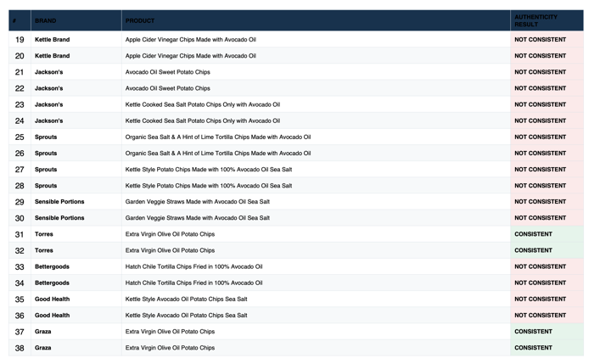Select row number 27

pyautogui.click(x=20, y=170)
